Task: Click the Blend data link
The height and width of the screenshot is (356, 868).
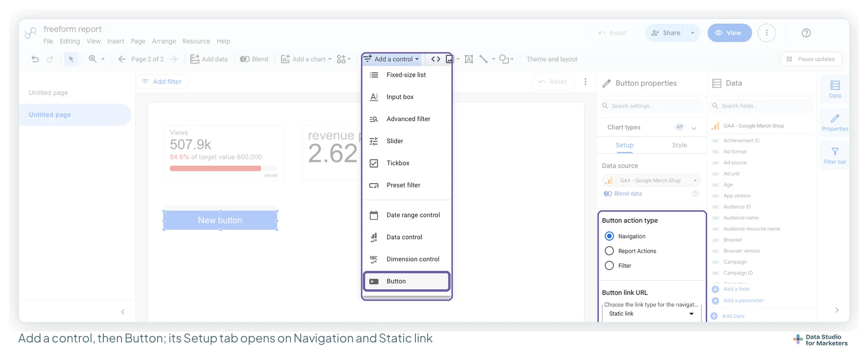Action: [x=623, y=194]
